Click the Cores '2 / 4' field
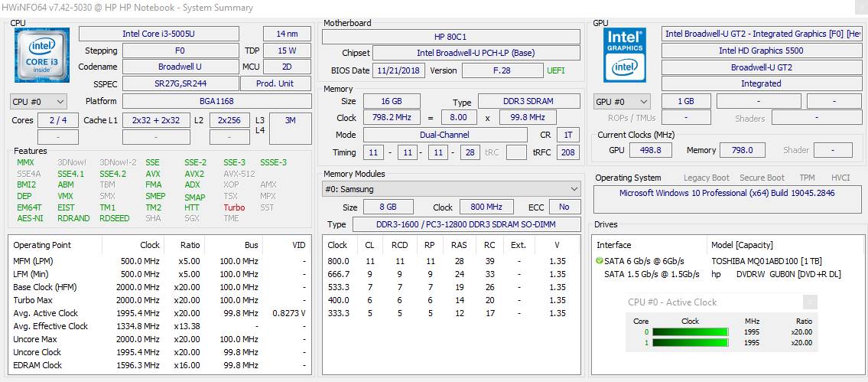Image resolution: width=868 pixels, height=382 pixels. click(x=58, y=120)
